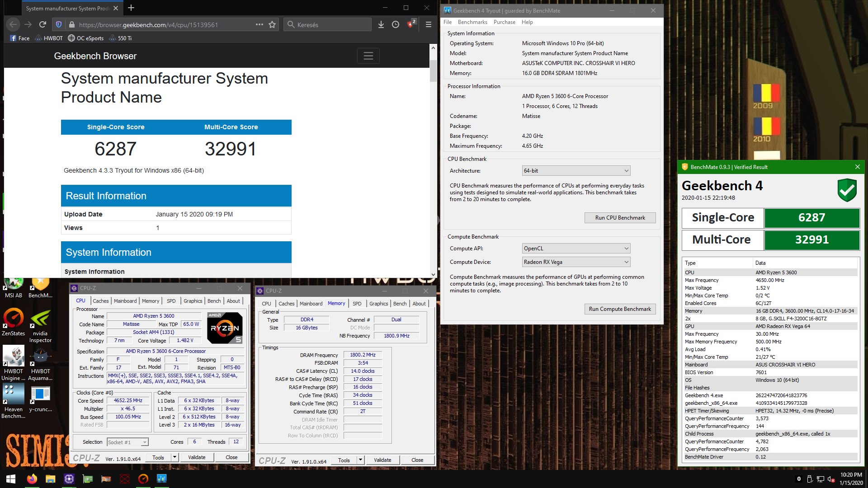868x488 pixels.
Task: Click the green Multi-Core 32991 score box
Action: pyautogui.click(x=811, y=239)
